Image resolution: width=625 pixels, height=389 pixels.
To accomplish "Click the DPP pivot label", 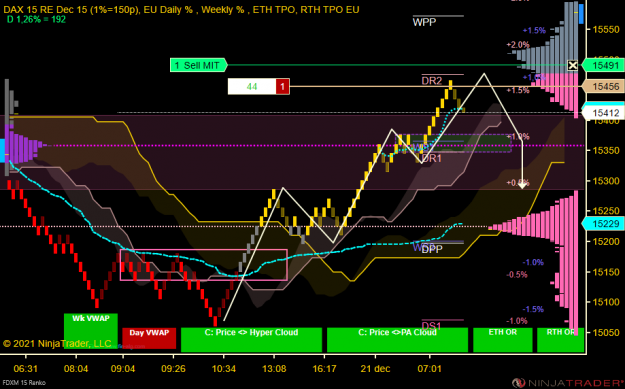I will click(432, 250).
